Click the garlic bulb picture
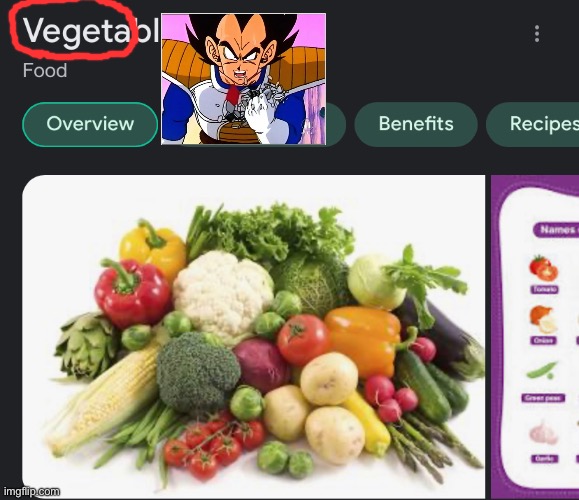Viewport: 579px width, 500px height. [x=543, y=432]
